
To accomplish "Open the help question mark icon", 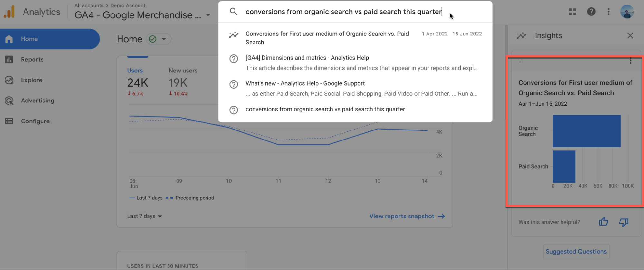I will [x=591, y=12].
